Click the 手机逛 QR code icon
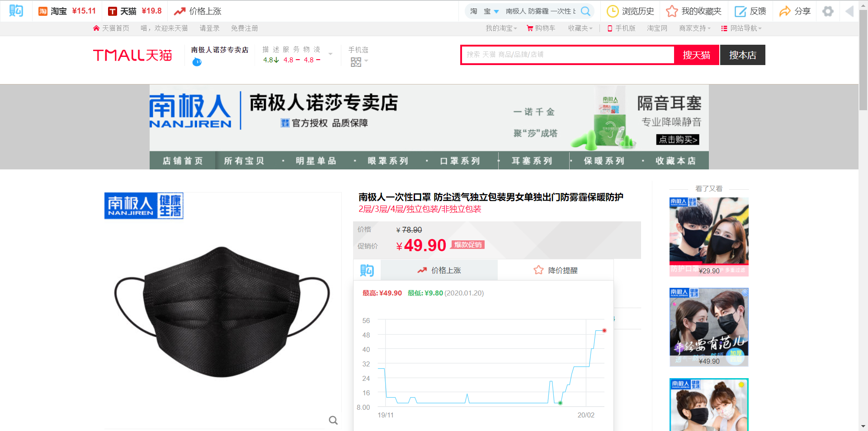The width and height of the screenshot is (868, 431). 356,62
